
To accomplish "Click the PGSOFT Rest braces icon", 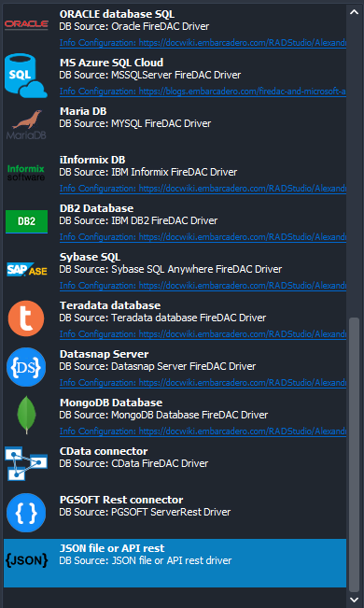I will click(x=26, y=513).
